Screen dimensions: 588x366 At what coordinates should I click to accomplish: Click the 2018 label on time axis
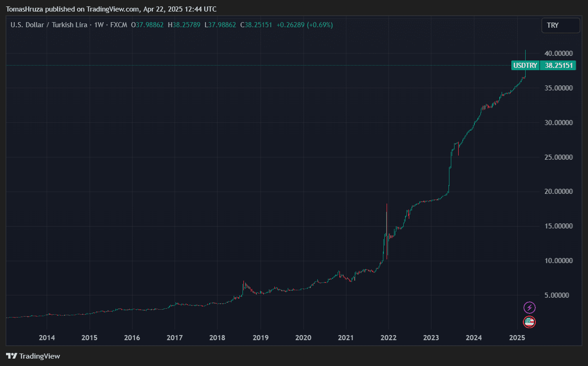tap(218, 338)
